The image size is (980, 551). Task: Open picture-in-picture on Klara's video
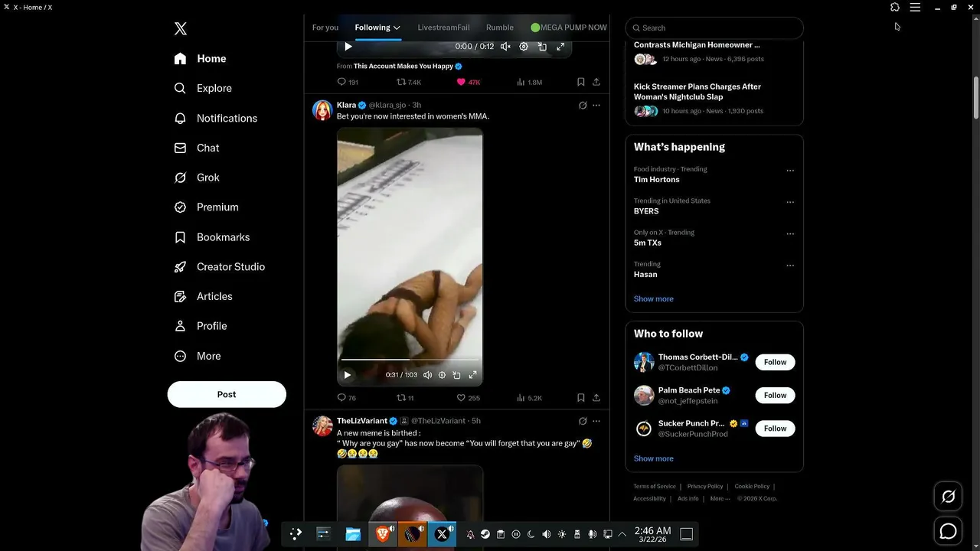point(456,375)
